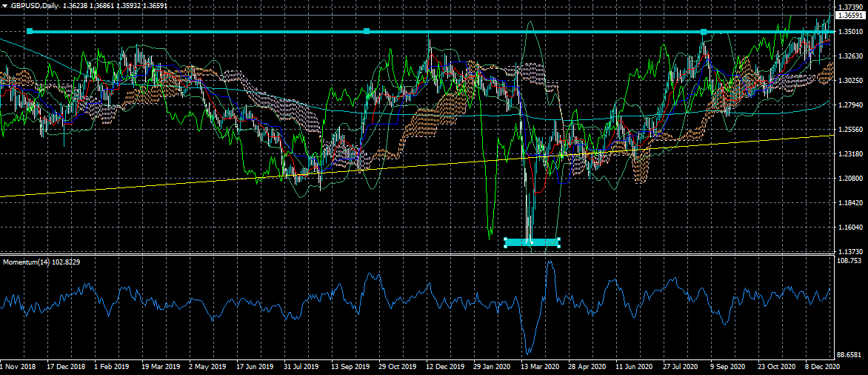Click the divider between chart and Momentum window
The height and width of the screenshot is (375, 868).
pos(415,254)
